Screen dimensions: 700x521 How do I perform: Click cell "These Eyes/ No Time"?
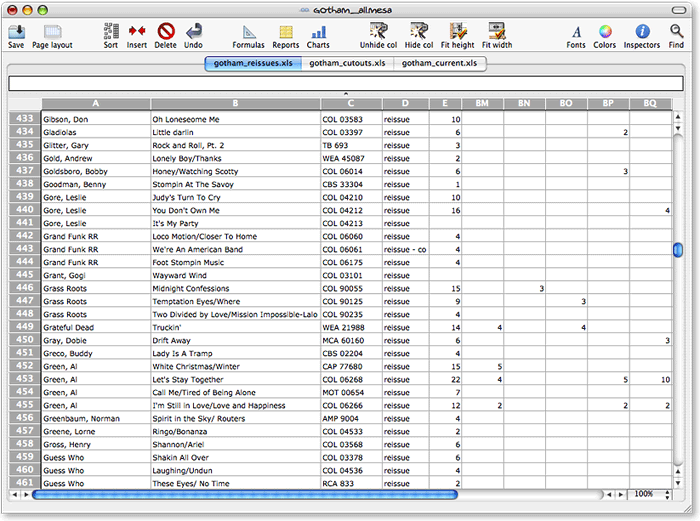coord(235,483)
